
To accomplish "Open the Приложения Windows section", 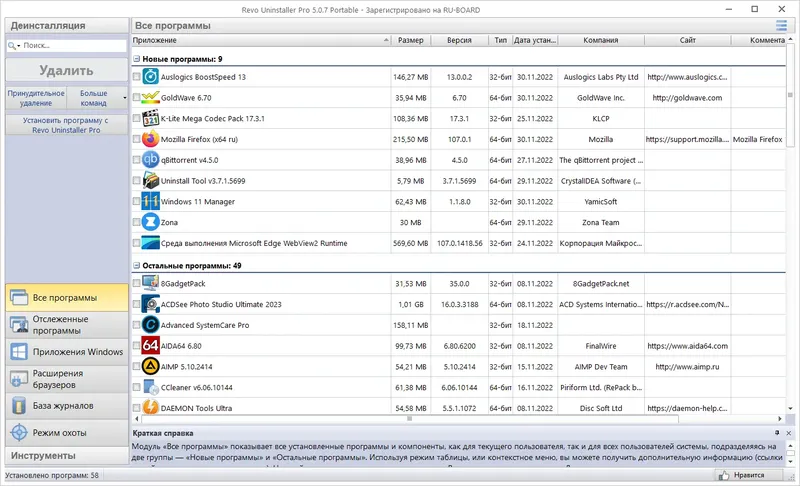I will [x=67, y=352].
